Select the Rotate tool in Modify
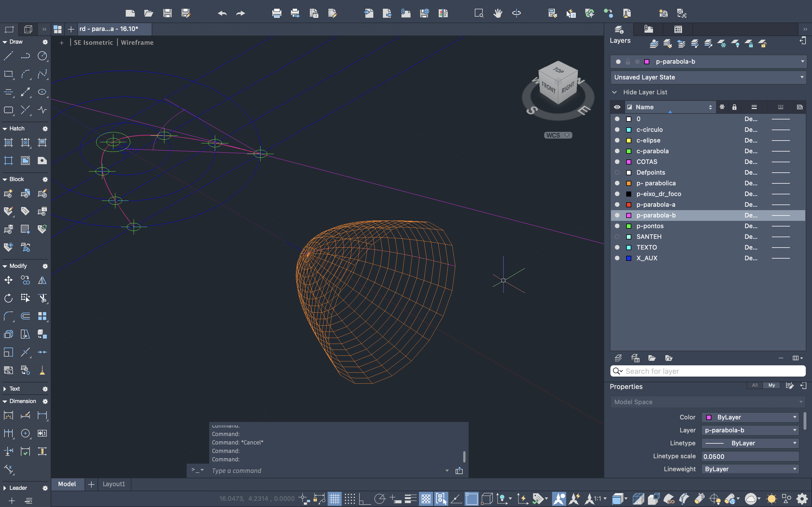This screenshot has width=812, height=507. tap(8, 298)
